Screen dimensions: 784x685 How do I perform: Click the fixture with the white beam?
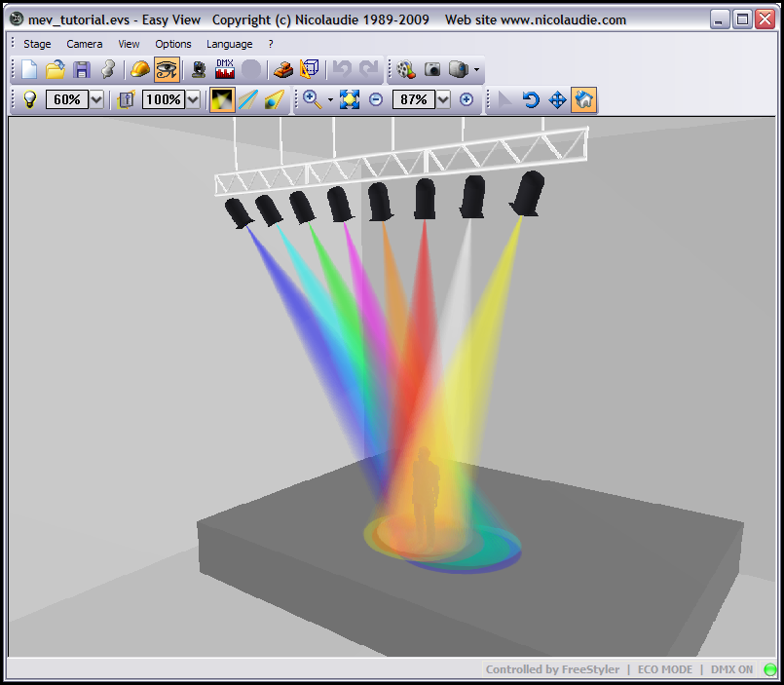pos(472,197)
